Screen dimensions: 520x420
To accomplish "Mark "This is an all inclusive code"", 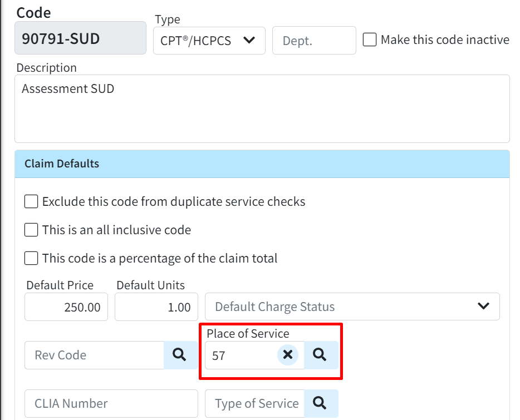I will (31, 230).
